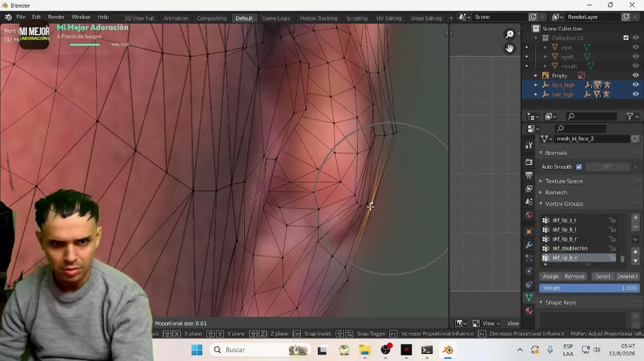644x361 pixels.
Task: Open the File menu
Action: click(21, 18)
